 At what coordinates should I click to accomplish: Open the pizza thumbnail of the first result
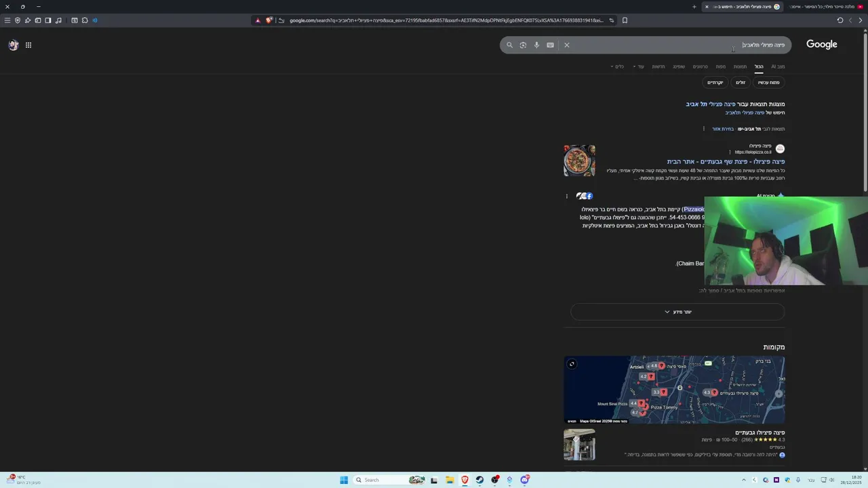[579, 161]
